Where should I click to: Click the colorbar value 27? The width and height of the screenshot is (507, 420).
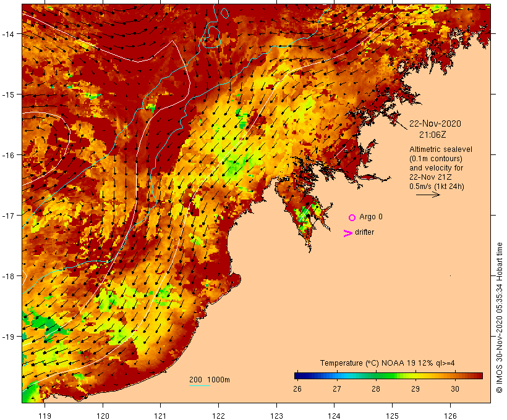[x=336, y=388]
